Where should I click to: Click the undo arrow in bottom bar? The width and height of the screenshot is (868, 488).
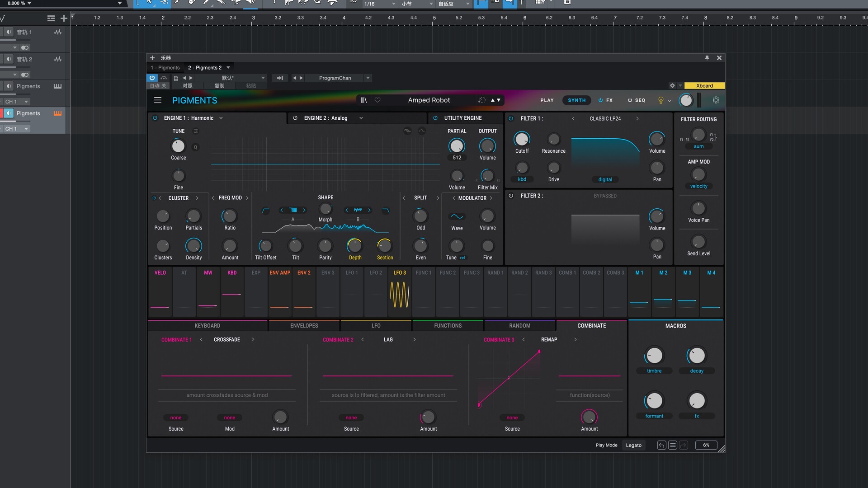point(661,445)
